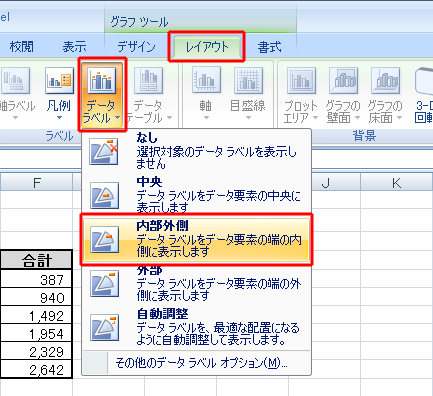Expand the 軸 dropdown arrow
Image resolution: width=433 pixels, height=396 pixels.
tap(206, 117)
